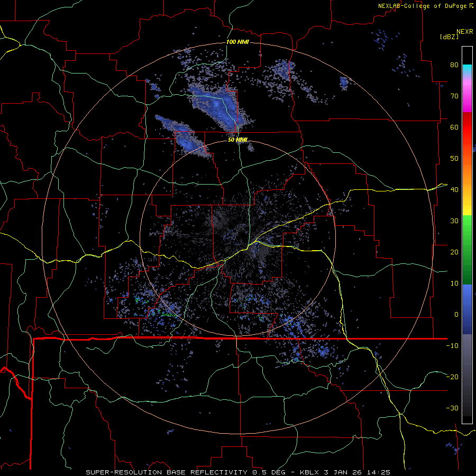Screen dimensions: 476x476
Task: Click the "[dBZ]" units label
Action: click(449, 36)
